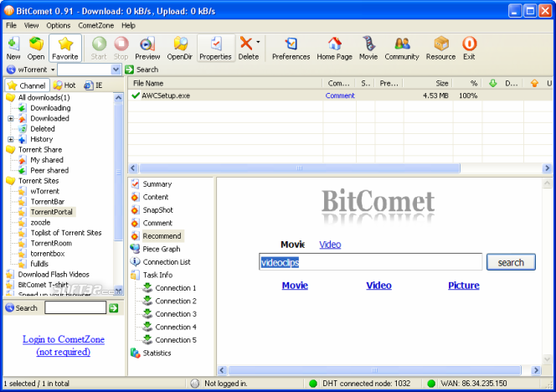Sort by the File Name column header
Viewport: 556px width, 392px height.
pyautogui.click(x=225, y=84)
